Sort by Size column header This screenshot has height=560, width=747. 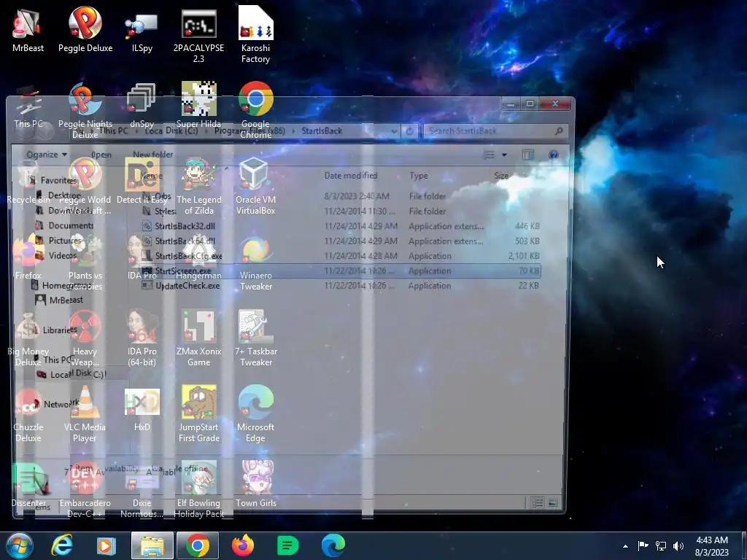(x=501, y=176)
